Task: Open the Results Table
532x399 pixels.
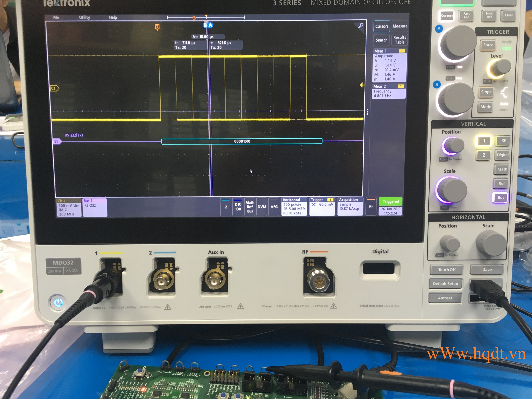Action: point(400,40)
